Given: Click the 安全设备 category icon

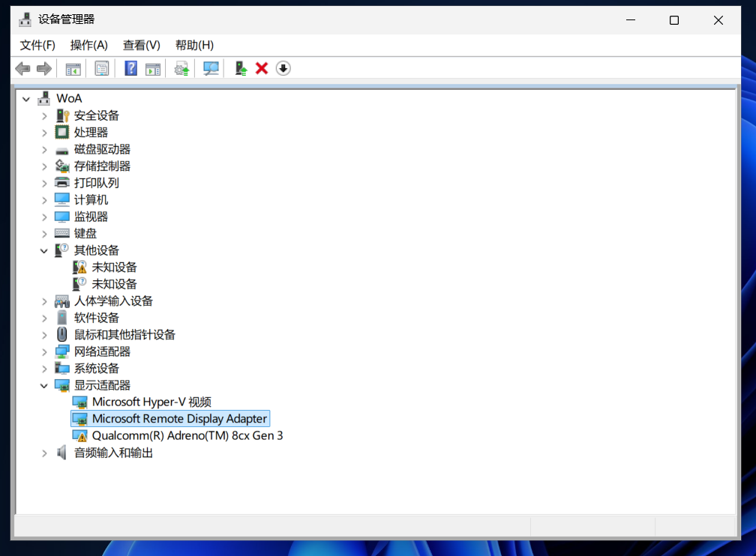Looking at the screenshot, I should (62, 115).
